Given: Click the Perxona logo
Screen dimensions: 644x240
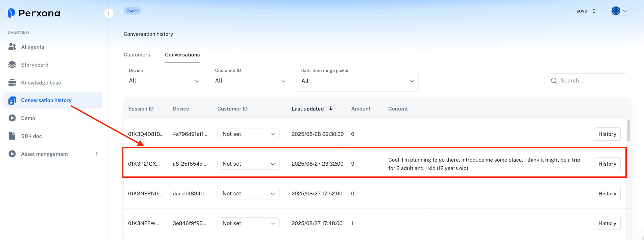Looking at the screenshot, I should (x=34, y=13).
